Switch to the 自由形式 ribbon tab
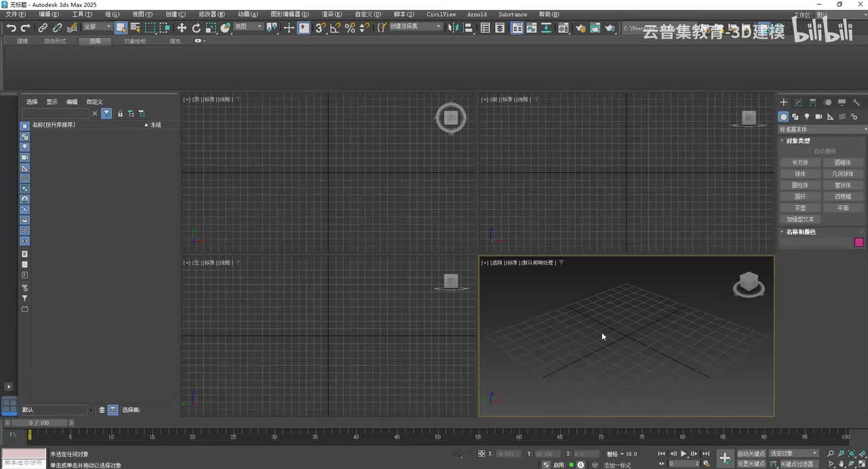Screen dimensions: 868x469 click(x=55, y=41)
